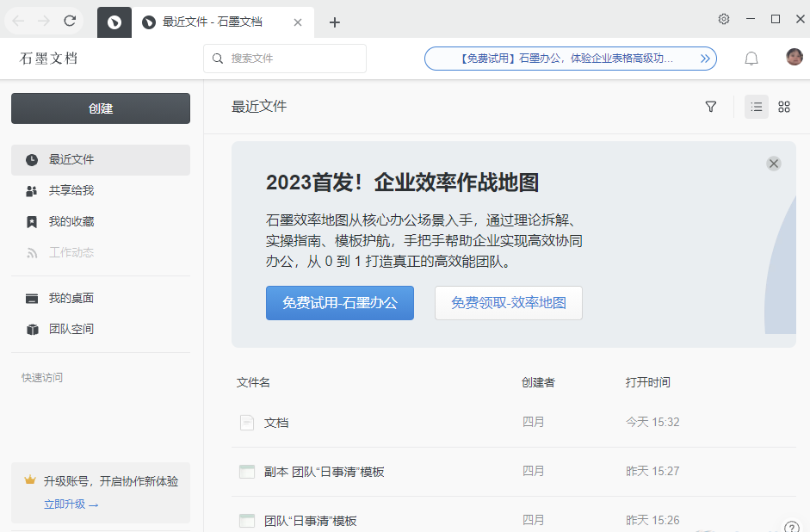This screenshot has height=532, width=810.
Task: Open the 免费试用 石墨办公 promo banner
Action: 571,59
